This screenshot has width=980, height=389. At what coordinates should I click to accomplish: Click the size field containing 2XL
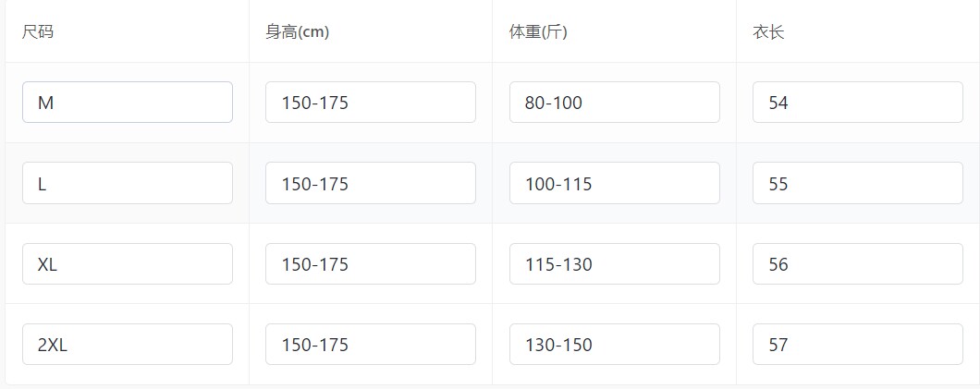(128, 345)
